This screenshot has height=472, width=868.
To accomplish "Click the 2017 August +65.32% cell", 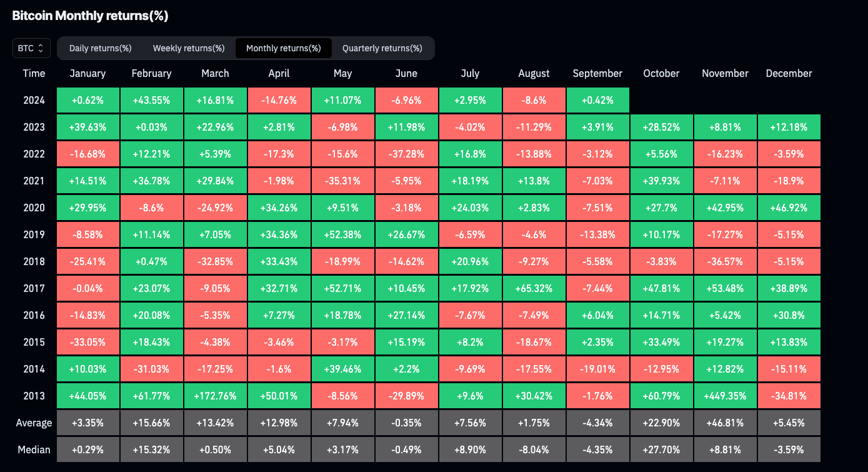I will (534, 288).
